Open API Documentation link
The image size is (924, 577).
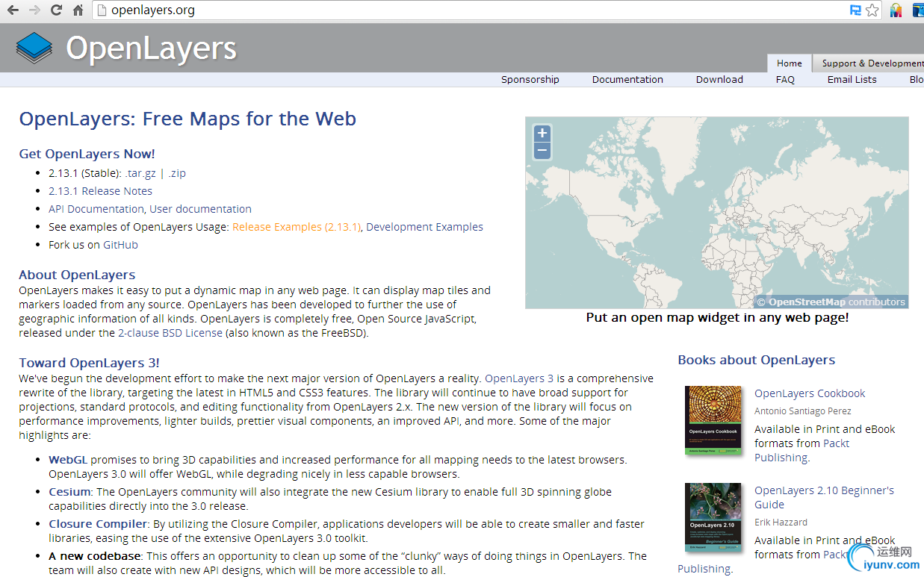pos(96,209)
